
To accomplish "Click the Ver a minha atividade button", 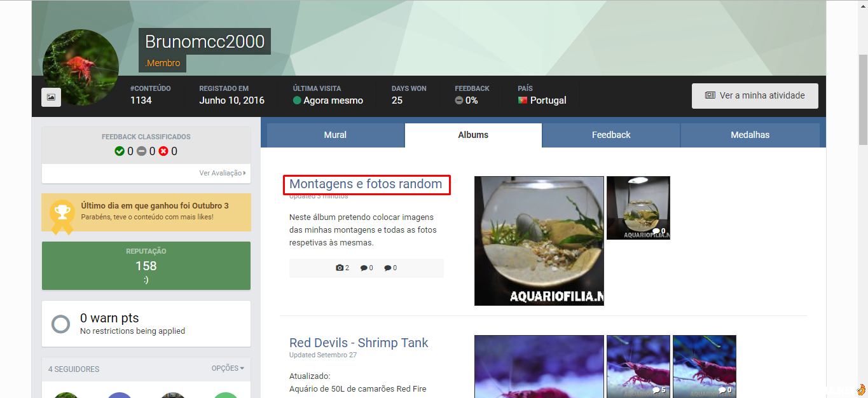I will (x=755, y=95).
